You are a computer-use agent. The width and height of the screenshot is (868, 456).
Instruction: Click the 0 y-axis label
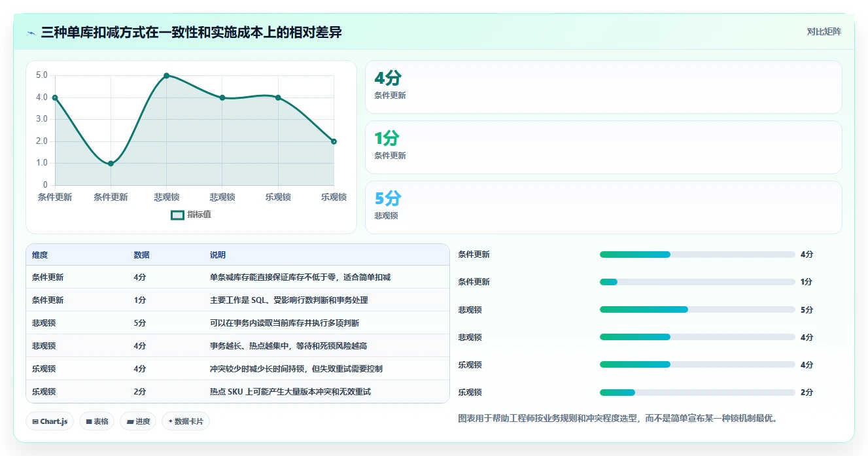(45, 185)
